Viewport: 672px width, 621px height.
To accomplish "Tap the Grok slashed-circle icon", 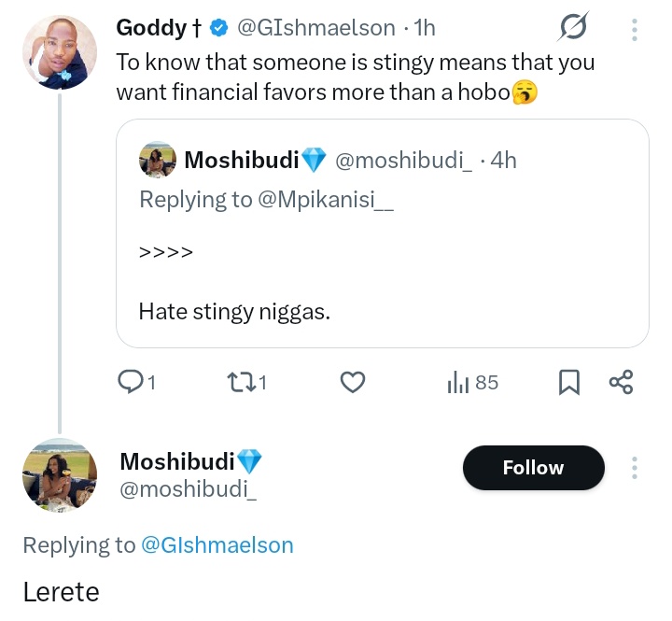I will point(571,30).
